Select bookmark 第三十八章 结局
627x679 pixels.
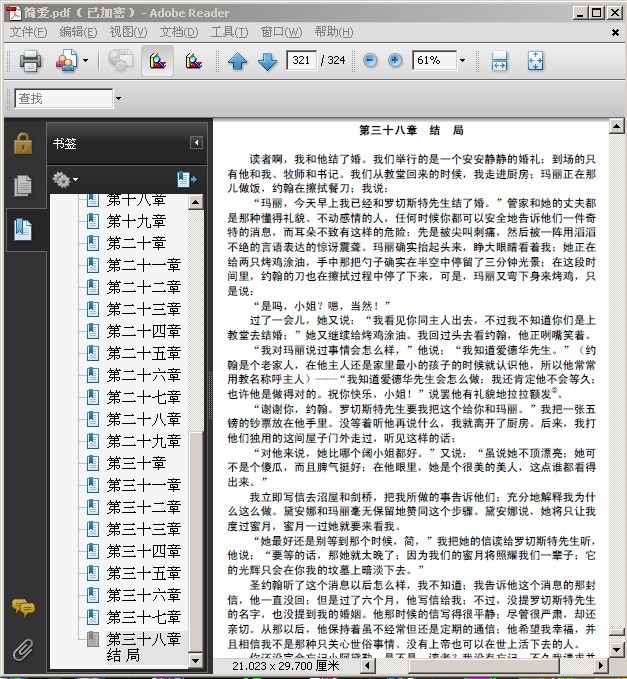[x=143, y=647]
